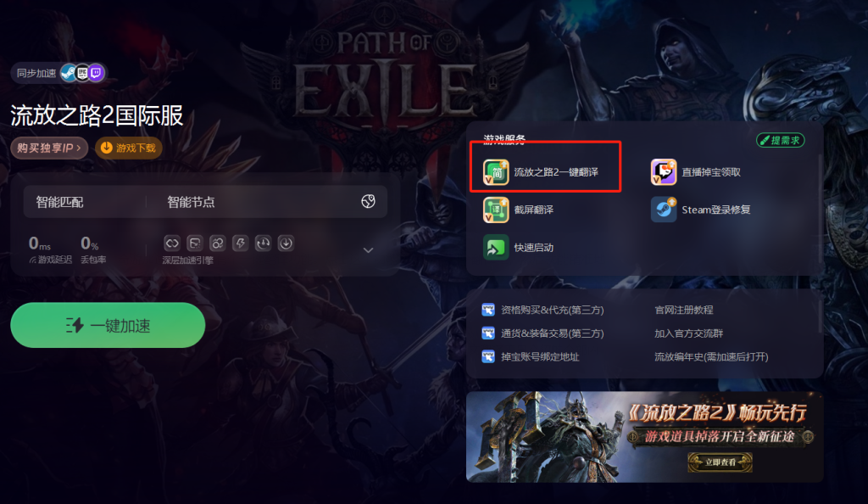Open the Steam登录修复 tool

coord(701,210)
